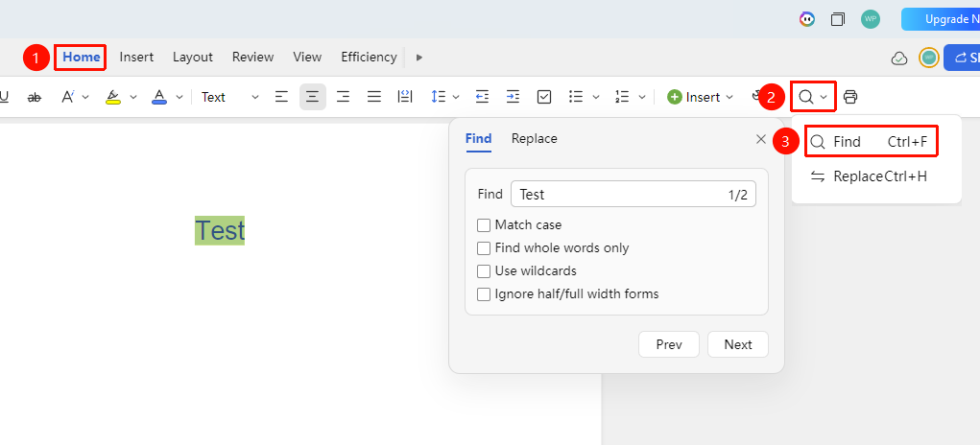Viewport: 980px width, 445px height.
Task: Click the 1/2 match counter
Action: pyautogui.click(x=737, y=195)
